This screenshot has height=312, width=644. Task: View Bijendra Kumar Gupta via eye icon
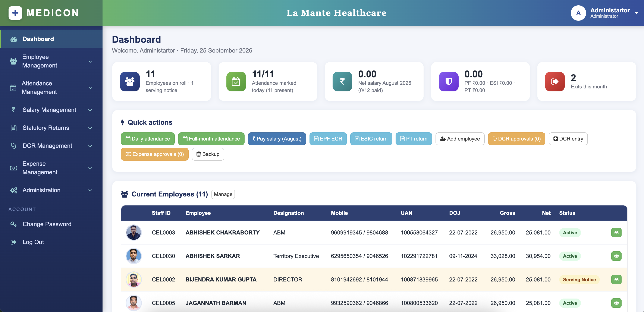tap(616, 280)
